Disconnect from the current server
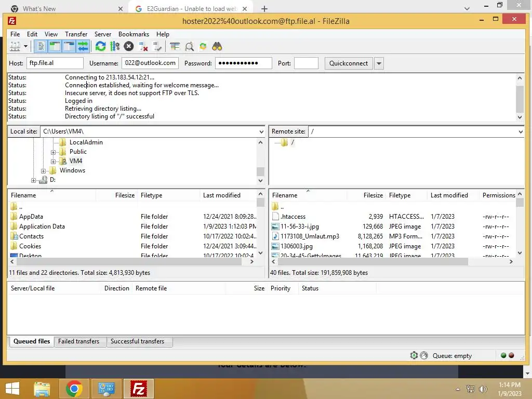Image resolution: width=532 pixels, height=399 pixels. click(x=143, y=46)
